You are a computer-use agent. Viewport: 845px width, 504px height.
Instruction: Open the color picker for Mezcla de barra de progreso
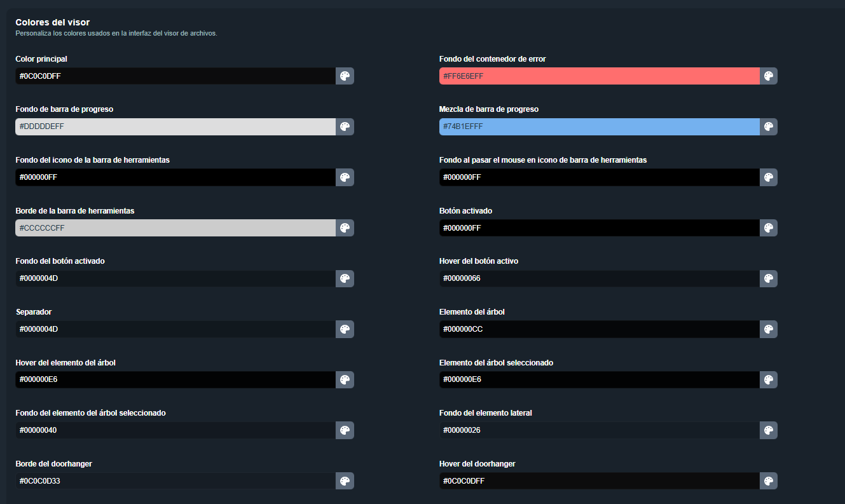[x=769, y=126]
